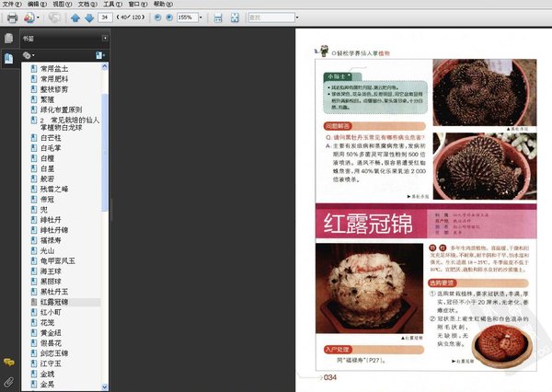Screen dimensions: 552x392
Task: Select the 黑牡丹玉 bookmark
Action: 54,292
